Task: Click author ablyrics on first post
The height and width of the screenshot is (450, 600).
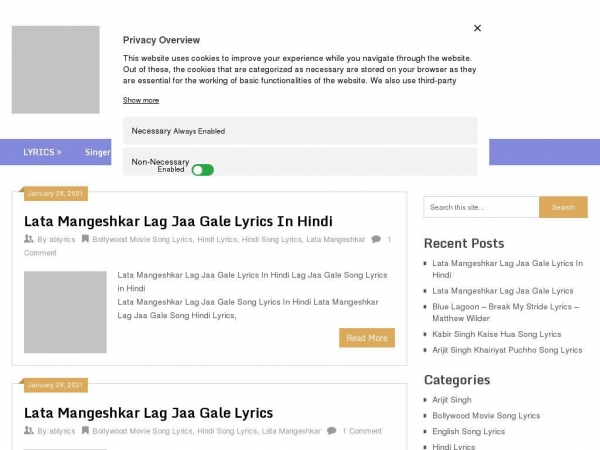Action: pos(62,240)
